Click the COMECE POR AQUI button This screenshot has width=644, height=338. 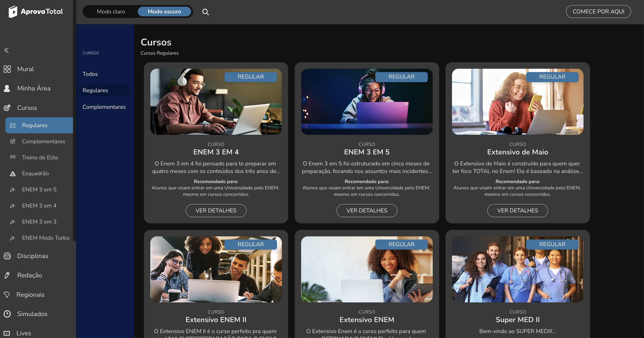click(x=598, y=11)
